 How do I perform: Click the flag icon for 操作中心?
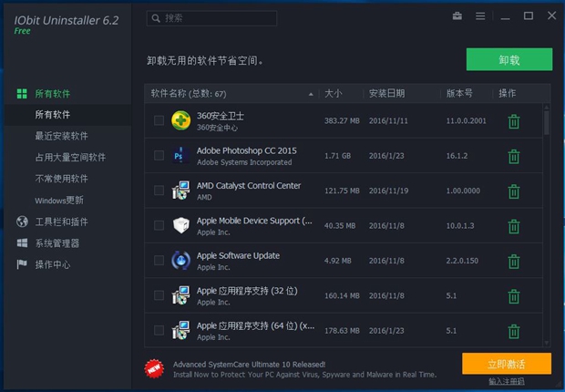click(x=22, y=264)
